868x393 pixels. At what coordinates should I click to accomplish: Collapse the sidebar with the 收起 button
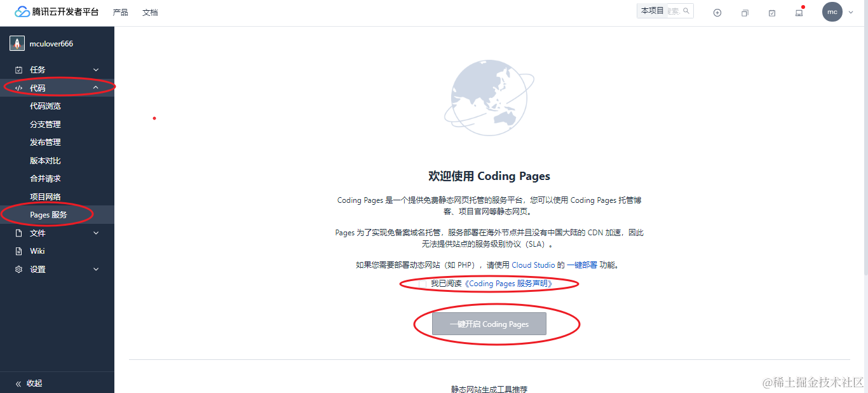click(29, 383)
